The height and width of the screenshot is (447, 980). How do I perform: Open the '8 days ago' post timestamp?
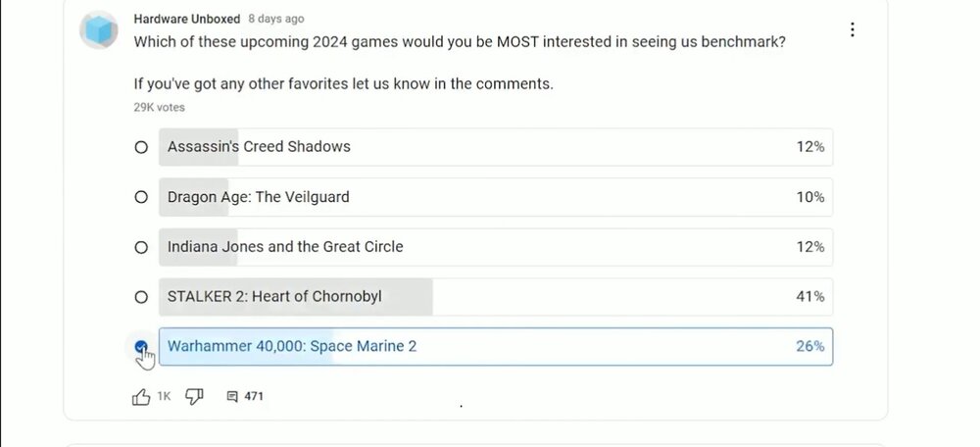click(275, 19)
